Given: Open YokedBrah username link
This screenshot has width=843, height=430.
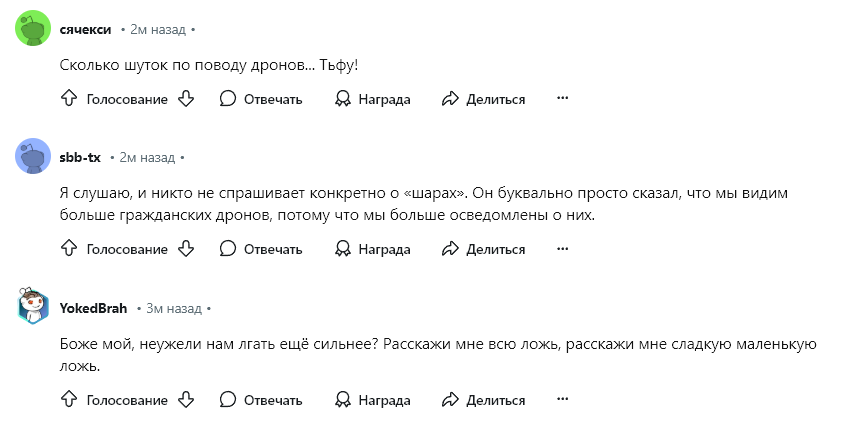Looking at the screenshot, I should coord(94,309).
